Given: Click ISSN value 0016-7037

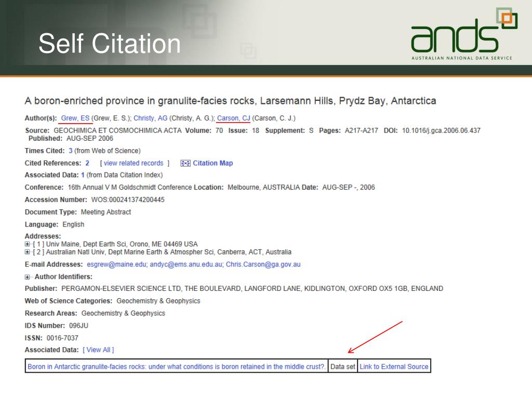Looking at the screenshot, I should pyautogui.click(x=62, y=338).
